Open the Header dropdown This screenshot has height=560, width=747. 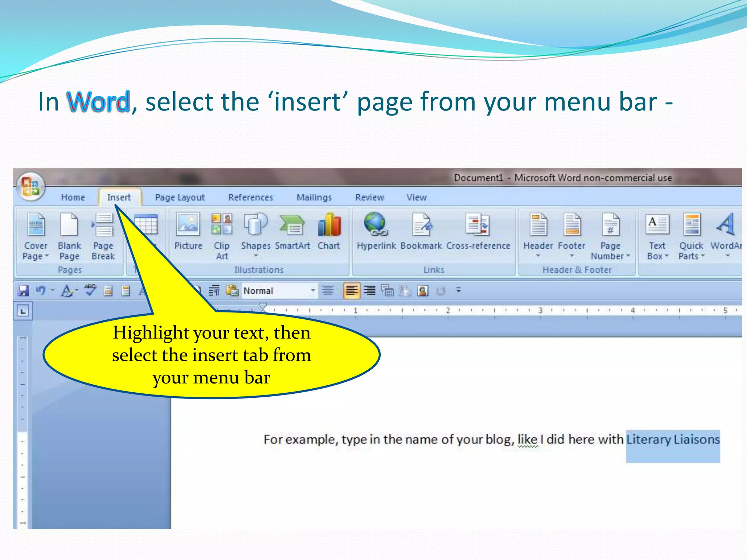pos(538,256)
